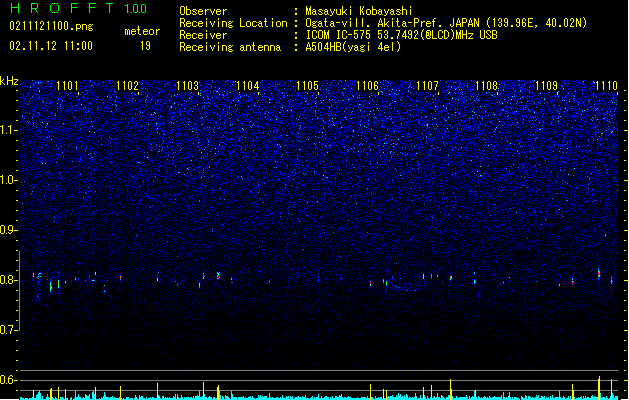Click the 1.1 kHz axis label
The width and height of the screenshot is (629, 400).
click(x=8, y=130)
